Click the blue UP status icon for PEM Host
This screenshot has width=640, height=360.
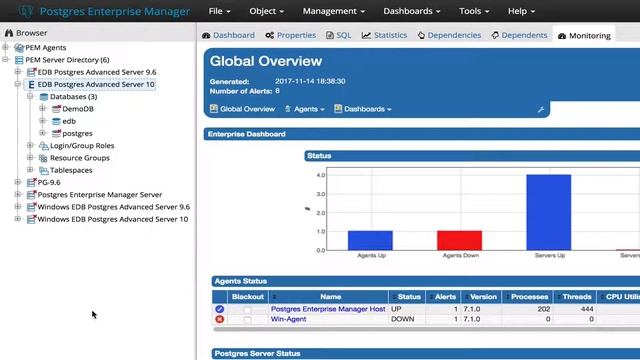[220, 309]
